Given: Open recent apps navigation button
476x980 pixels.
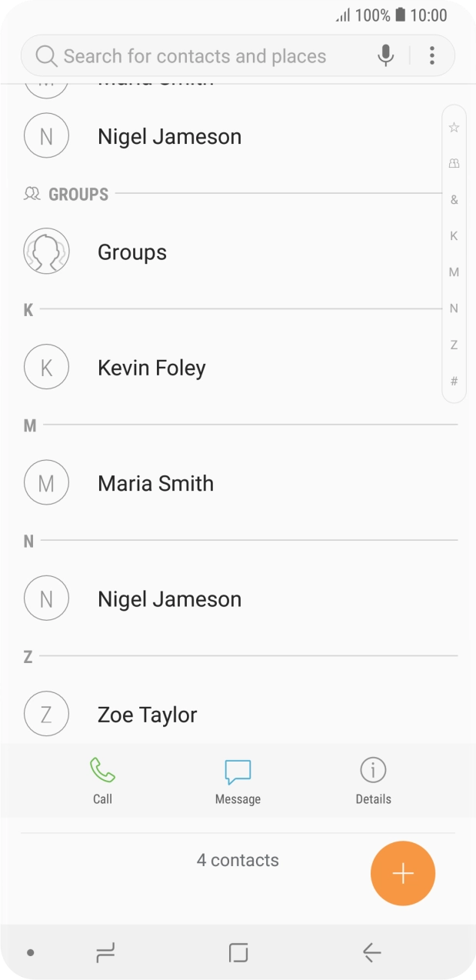Looking at the screenshot, I should pyautogui.click(x=105, y=953).
